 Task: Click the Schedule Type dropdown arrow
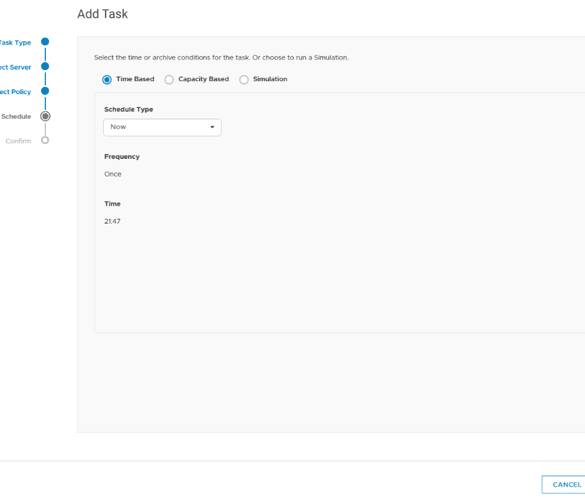click(212, 127)
